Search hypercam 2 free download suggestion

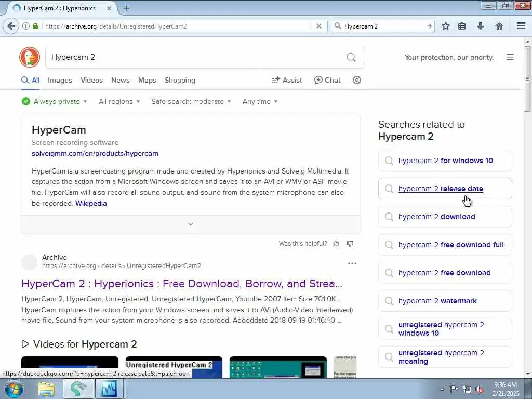click(445, 273)
